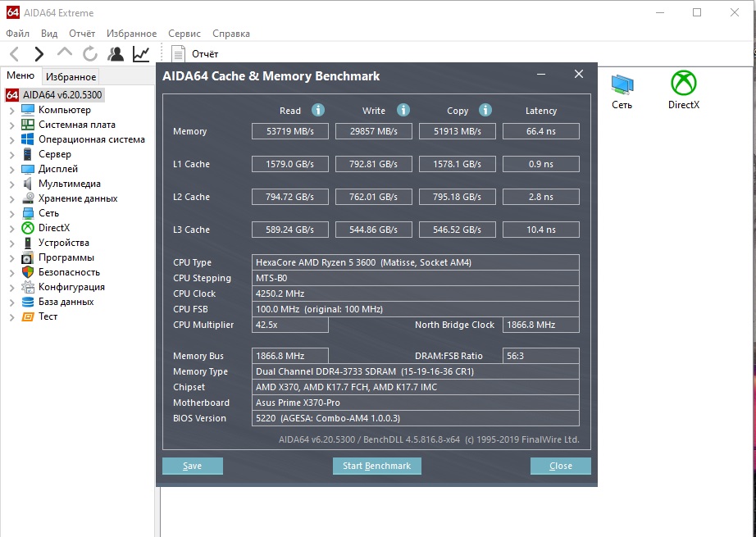This screenshot has height=537, width=756.
Task: Open the Файл menu
Action: 18,34
